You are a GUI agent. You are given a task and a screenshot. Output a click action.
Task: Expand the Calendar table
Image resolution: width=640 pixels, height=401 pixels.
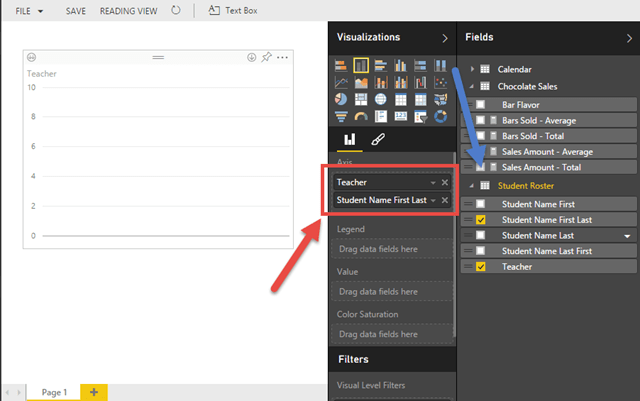click(x=470, y=70)
